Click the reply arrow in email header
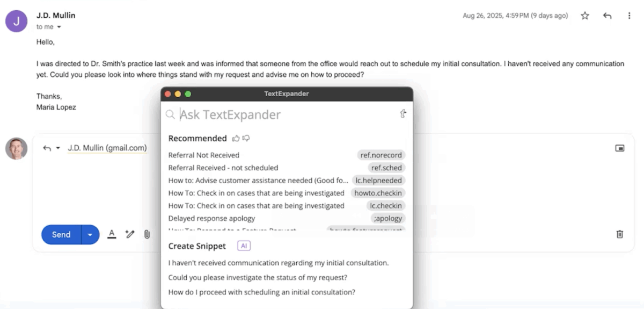Screen dimensions: 644x309 (607, 16)
